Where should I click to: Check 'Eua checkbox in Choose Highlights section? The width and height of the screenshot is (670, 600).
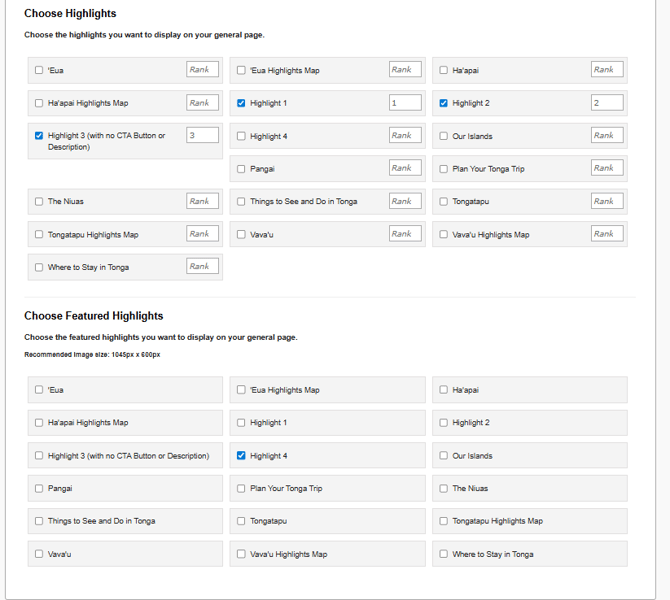39,71
